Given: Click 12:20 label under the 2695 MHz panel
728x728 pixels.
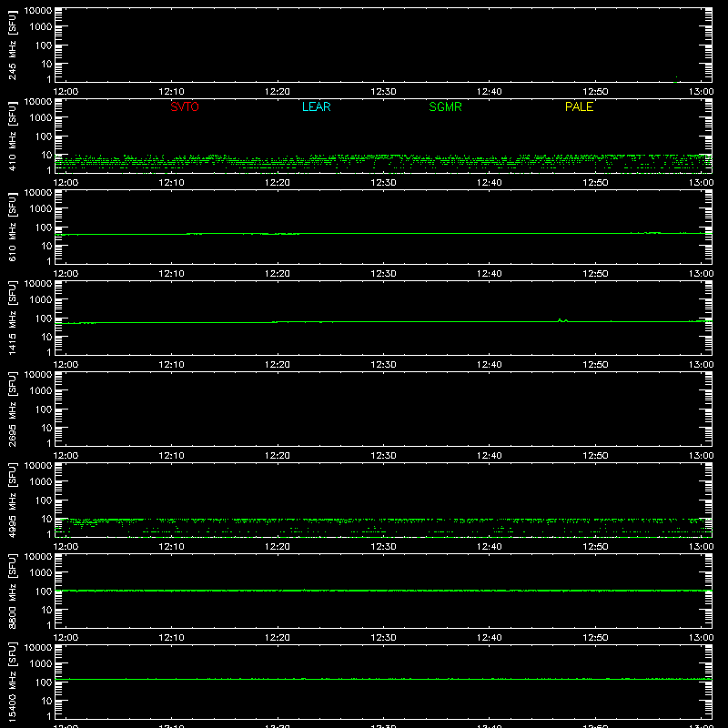Looking at the screenshot, I should [278, 456].
